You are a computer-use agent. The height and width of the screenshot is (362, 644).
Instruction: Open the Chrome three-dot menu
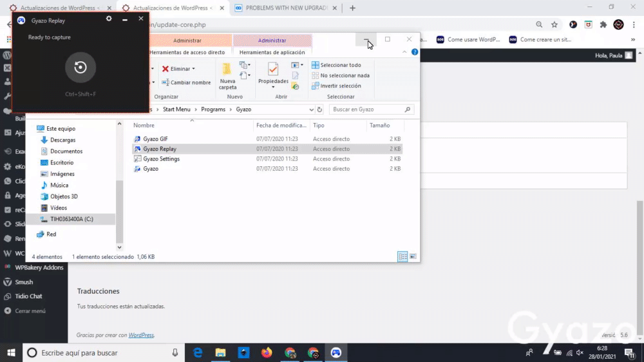coord(634,24)
